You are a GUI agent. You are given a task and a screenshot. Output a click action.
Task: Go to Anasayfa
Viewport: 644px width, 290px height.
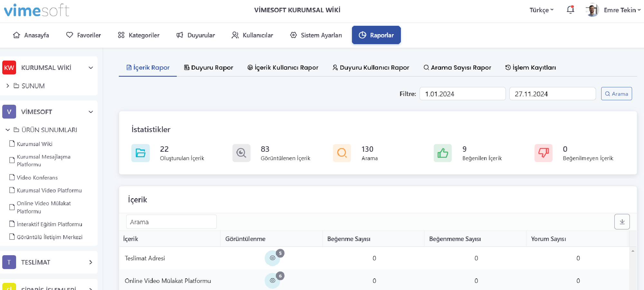point(31,35)
